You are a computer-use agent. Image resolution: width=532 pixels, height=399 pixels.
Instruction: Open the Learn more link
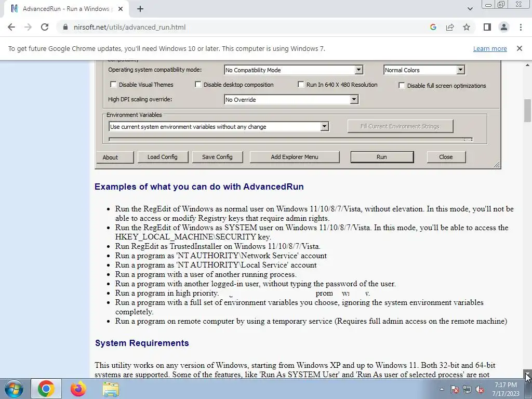tap(490, 48)
